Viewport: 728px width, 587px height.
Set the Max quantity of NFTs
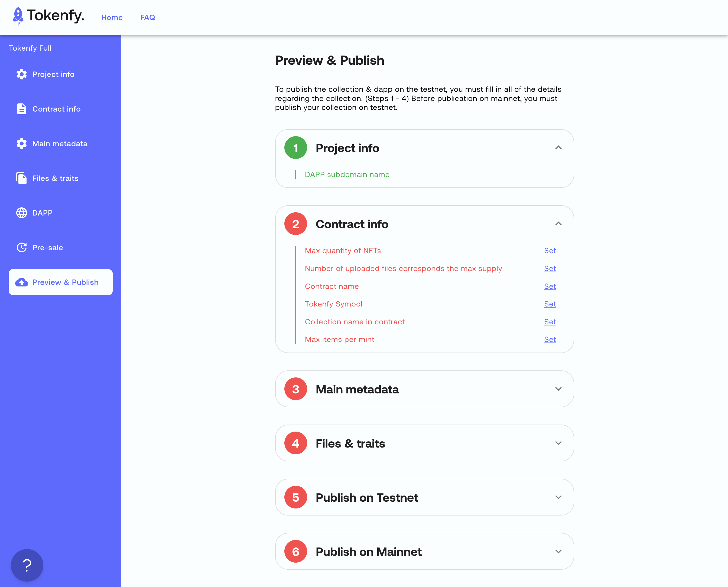550,250
